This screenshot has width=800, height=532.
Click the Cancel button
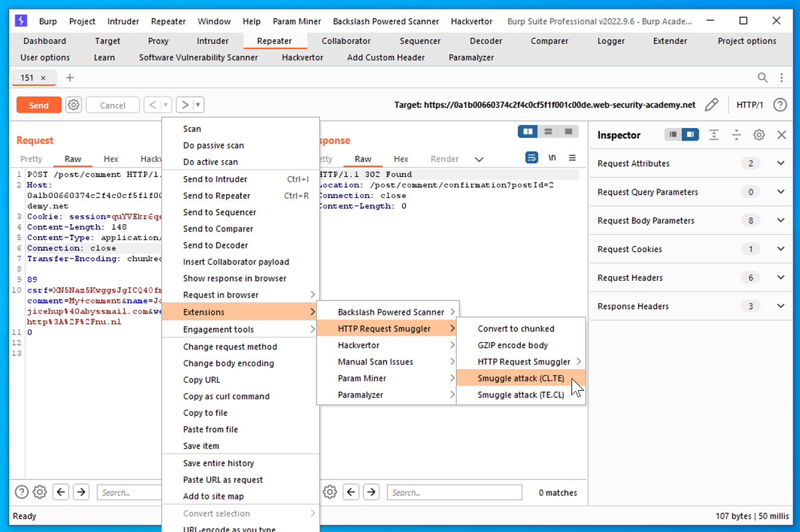[113, 105]
